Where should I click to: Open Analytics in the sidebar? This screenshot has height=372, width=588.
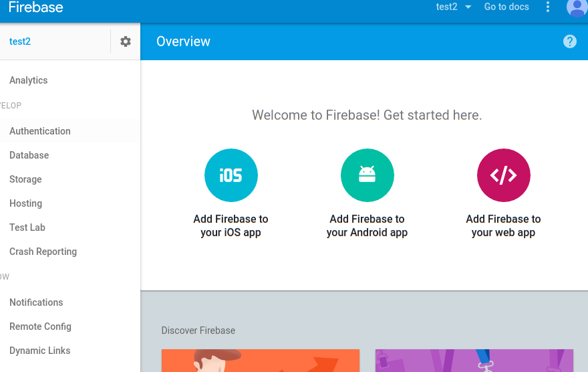coord(29,80)
